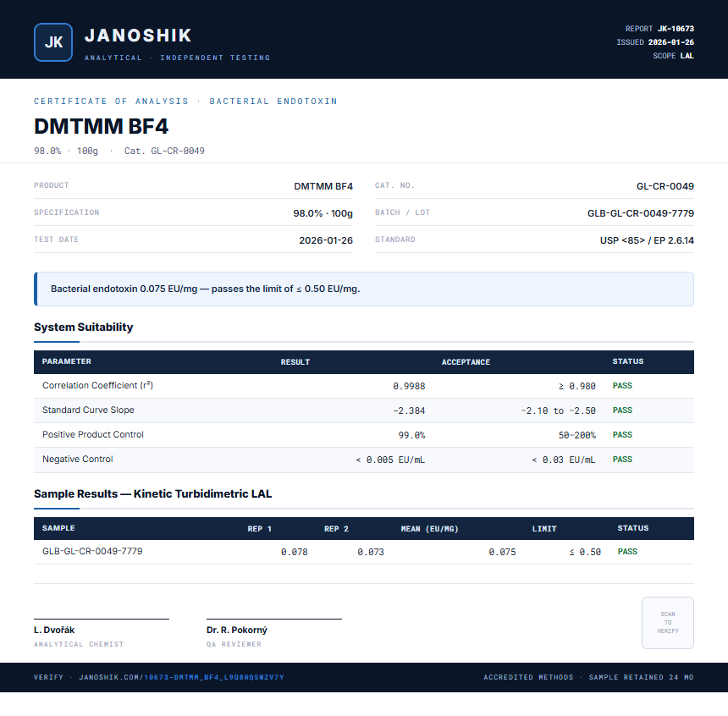This screenshot has width=728, height=716.
Task: Click the ANALYTICAL CHEMIST title label
Action: click(79, 645)
